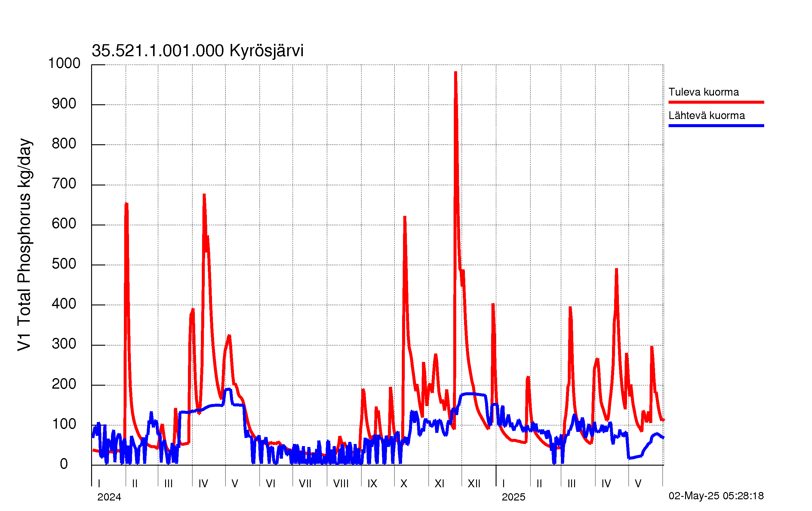The height and width of the screenshot is (511, 812).
Task: Click the 'Tuleva kuorma' legend label
Action: tap(703, 92)
